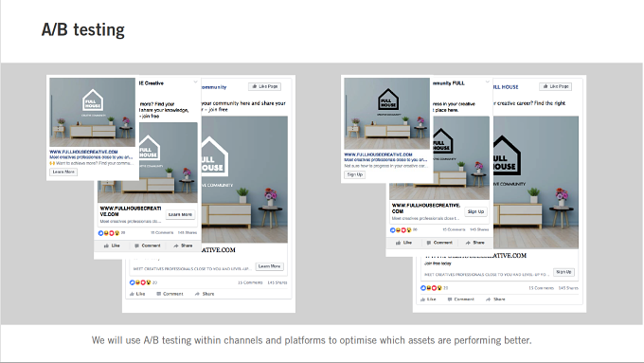This screenshot has height=363, width=644.
Task: Click Sign Up button in the large black-logo ad
Action: (563, 272)
